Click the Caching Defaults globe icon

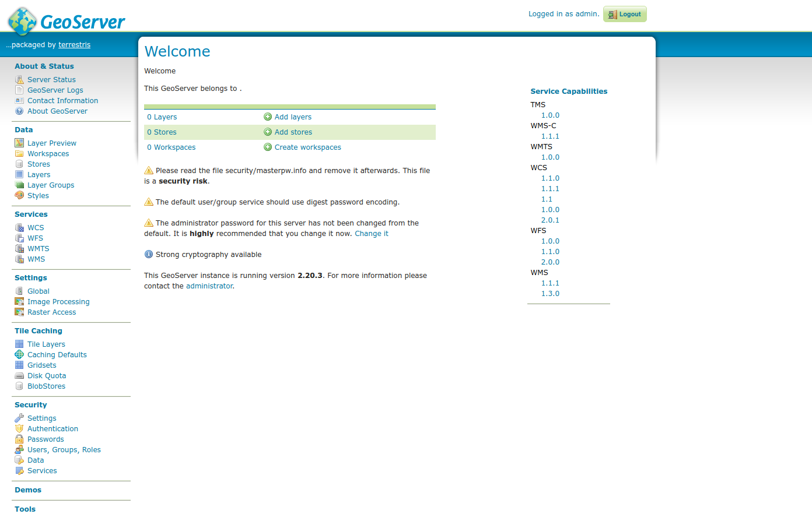coord(19,355)
